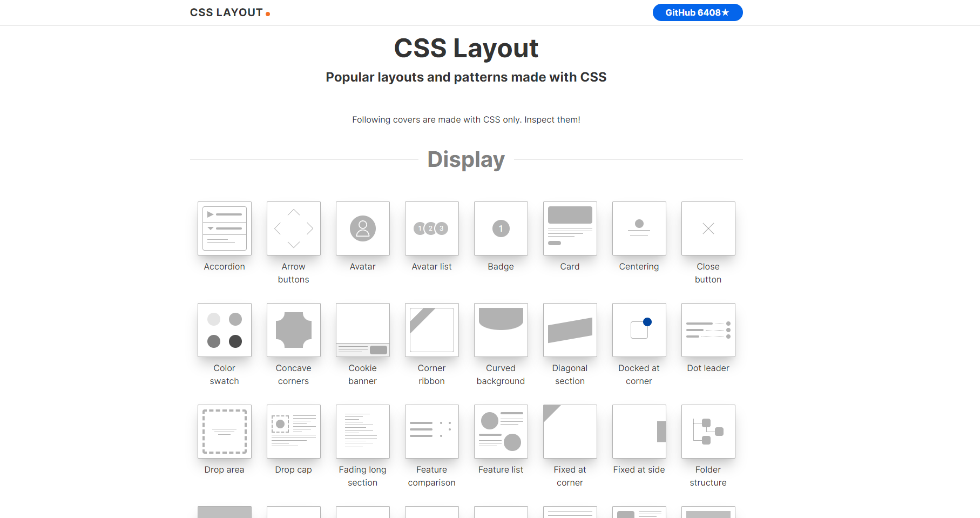Screen dimensions: 980x518
Task: Select the Dot leader pattern thumbnail
Action: coord(708,330)
